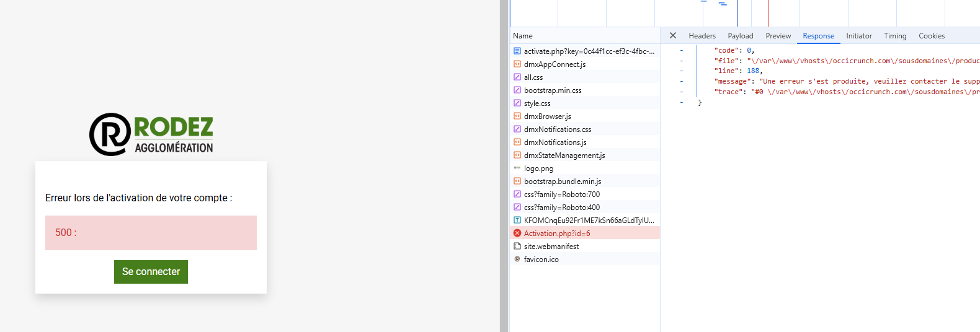This screenshot has height=332, width=980.
Task: Open the Initiator tab
Action: (859, 36)
